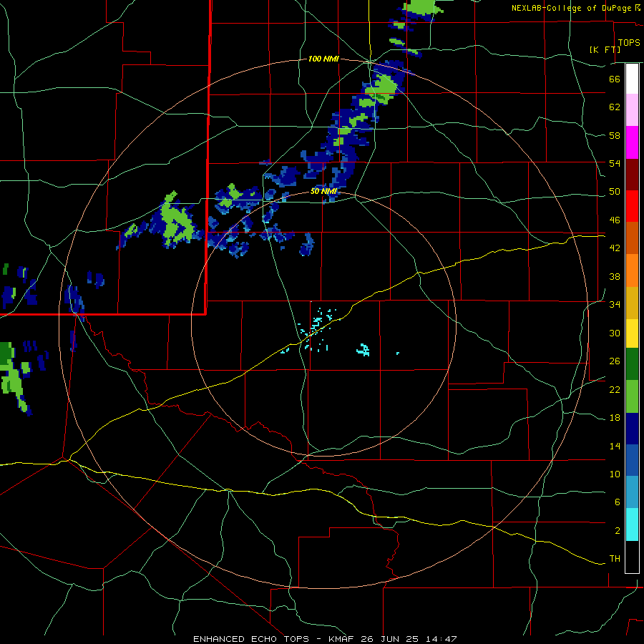
Task: Click the 62 scale label
Action: (x=615, y=107)
